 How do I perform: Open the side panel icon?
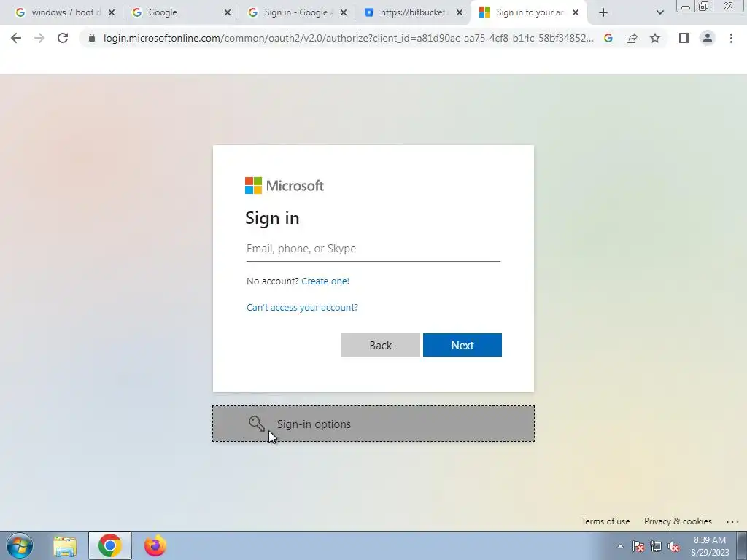tap(684, 38)
